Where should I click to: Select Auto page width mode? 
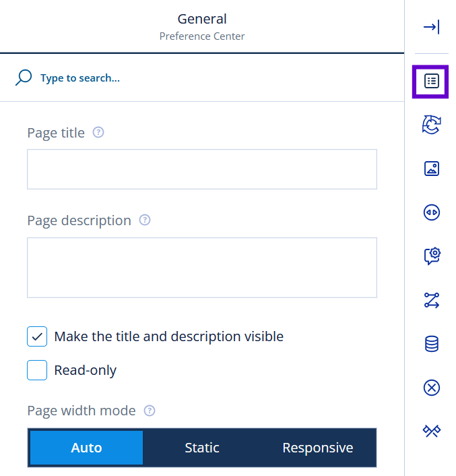[86, 448]
